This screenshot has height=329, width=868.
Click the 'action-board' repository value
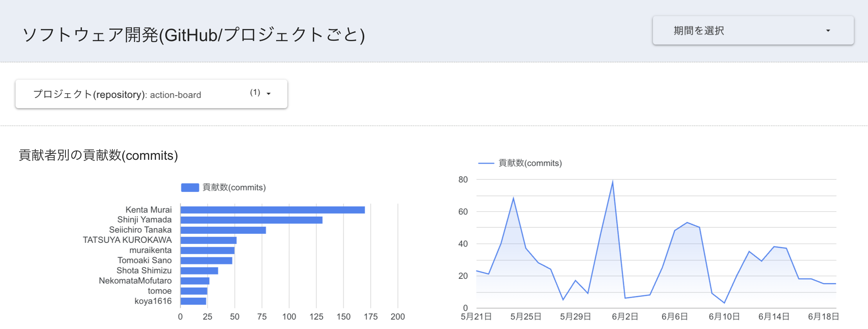[x=175, y=95]
